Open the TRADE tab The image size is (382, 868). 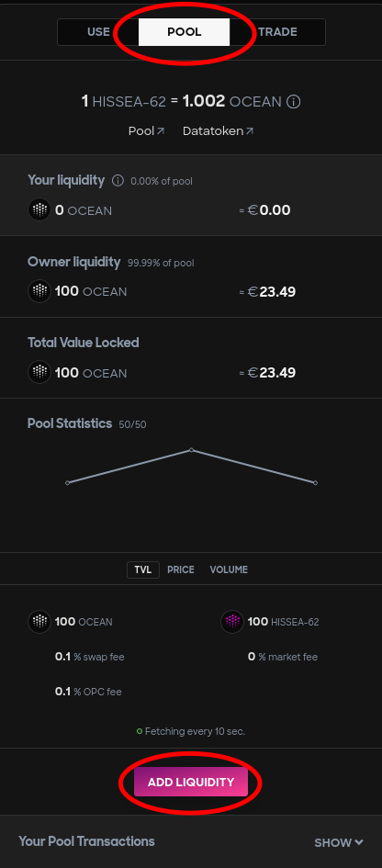[x=278, y=32]
